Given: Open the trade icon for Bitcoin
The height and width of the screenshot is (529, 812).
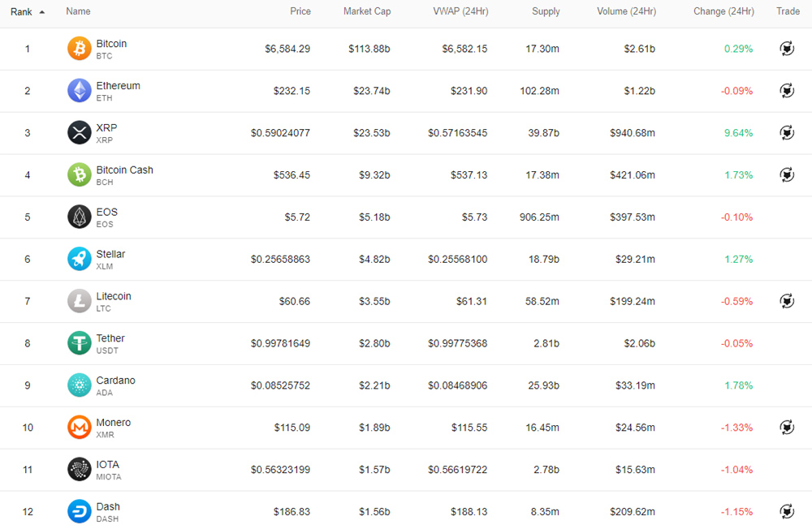Looking at the screenshot, I should pos(787,49).
